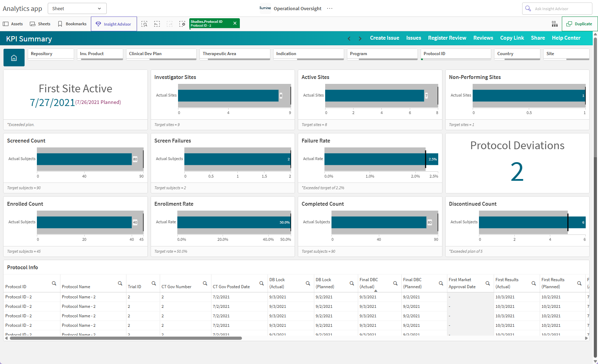
Task: Expand the Program filter
Action: coord(382,54)
